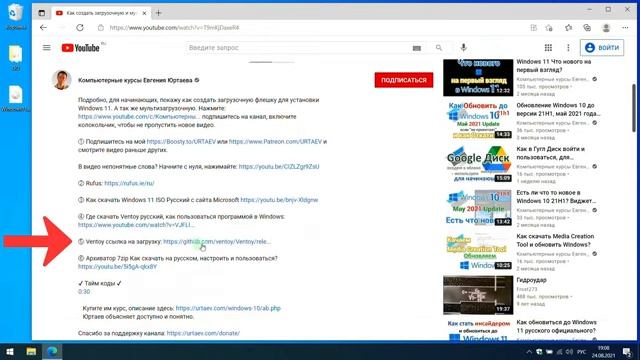Open urtaev.com/windows-10/ab.php link
The image size is (640, 360).
tap(228, 308)
